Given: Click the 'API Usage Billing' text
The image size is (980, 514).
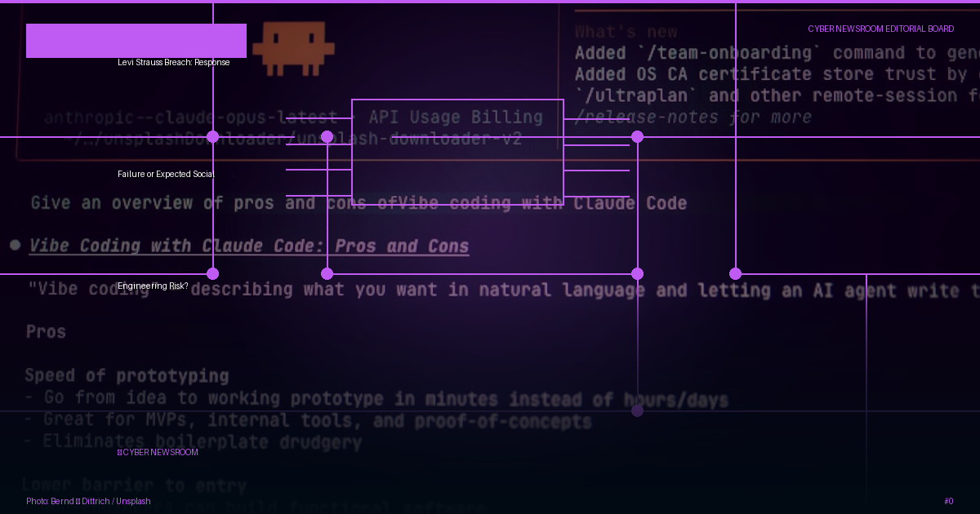Looking at the screenshot, I should [x=456, y=117].
